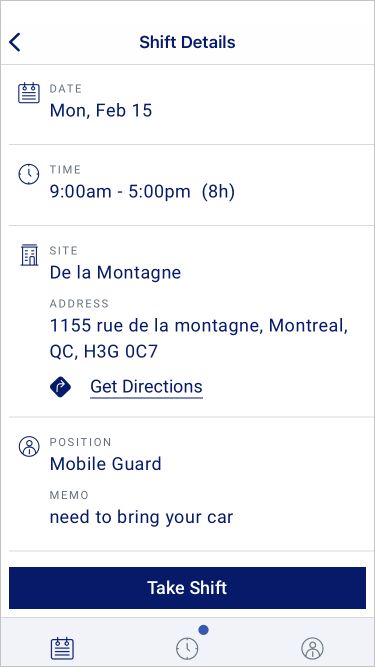Viewport: 375px width, 667px height.
Task: Tap the diamond directions arrow icon
Action: pyautogui.click(x=60, y=387)
